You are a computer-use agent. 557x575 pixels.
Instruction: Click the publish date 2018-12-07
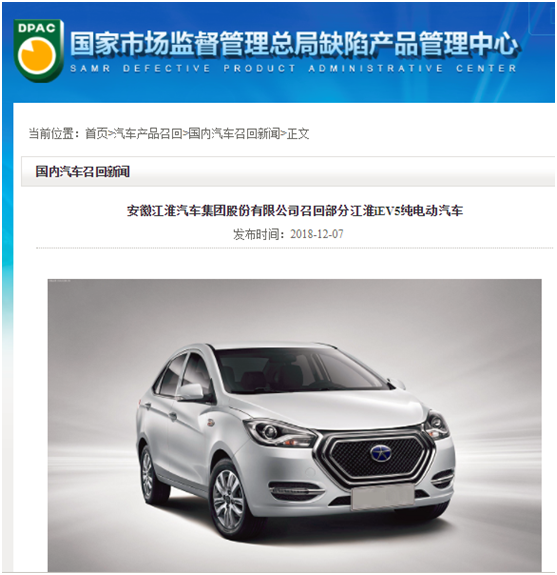point(317,234)
